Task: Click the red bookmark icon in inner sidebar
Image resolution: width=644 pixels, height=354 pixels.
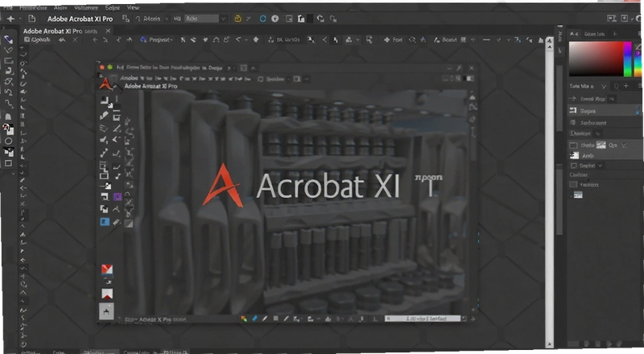Action: pyautogui.click(x=107, y=293)
